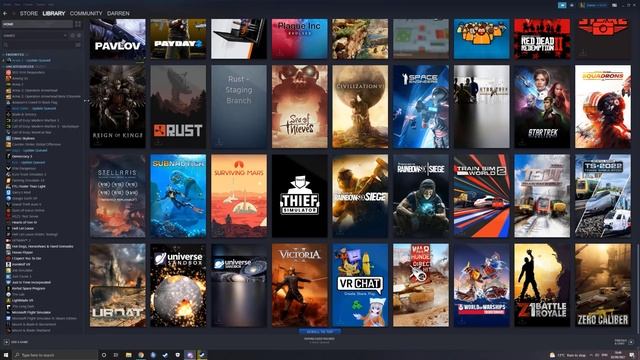Click Scroll to Top button
This screenshot has height=360, width=640.
pyautogui.click(x=320, y=332)
